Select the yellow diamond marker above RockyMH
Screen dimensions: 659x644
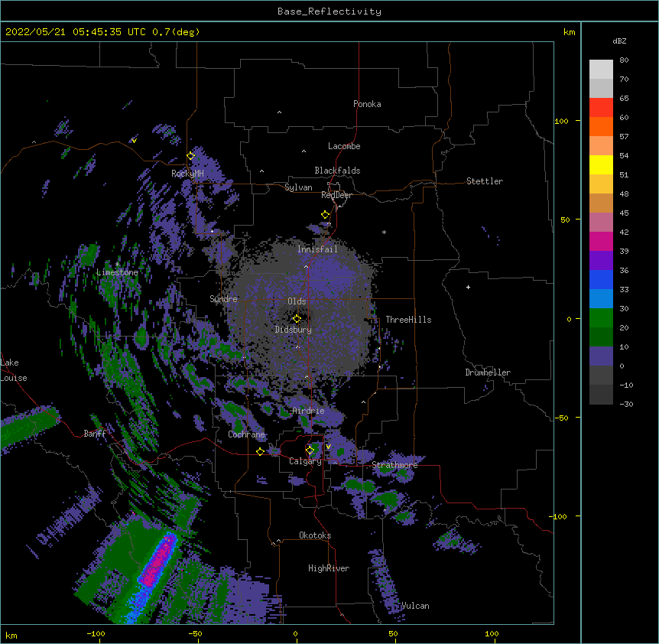[x=191, y=156]
